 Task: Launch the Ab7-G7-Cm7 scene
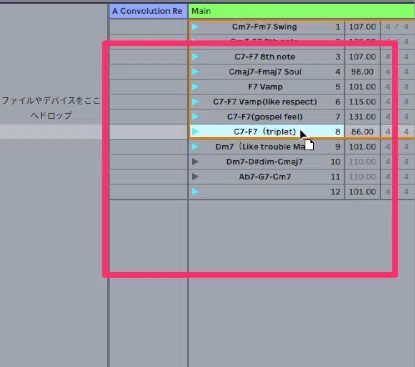[x=195, y=177]
